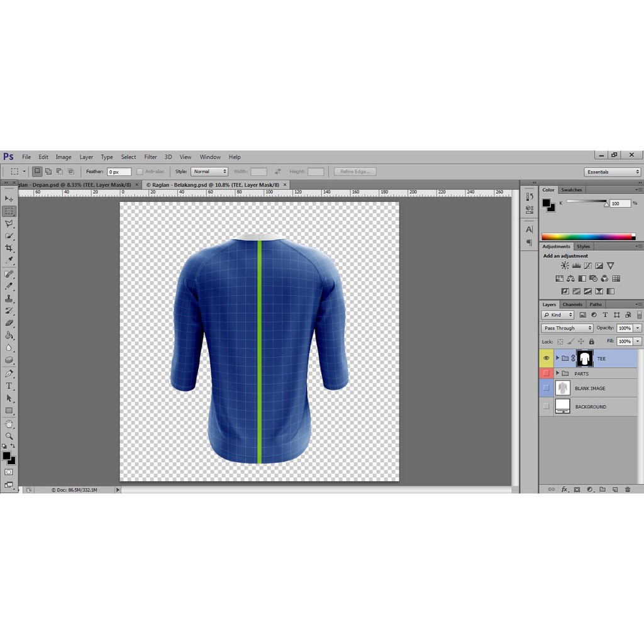Image resolution: width=644 pixels, height=644 pixels.
Task: Add a Brightness/Contrast adjustment
Action: (565, 266)
